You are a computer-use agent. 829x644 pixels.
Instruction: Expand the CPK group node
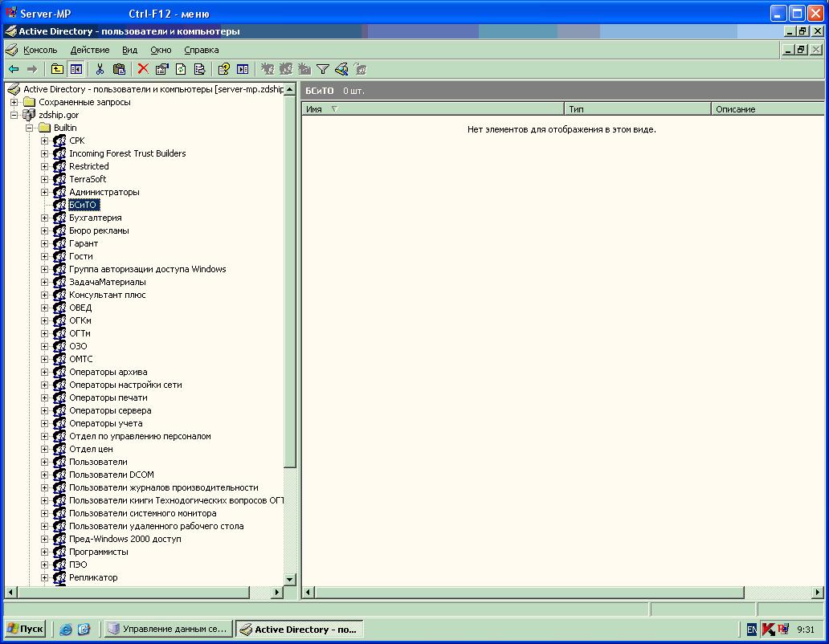click(x=45, y=141)
